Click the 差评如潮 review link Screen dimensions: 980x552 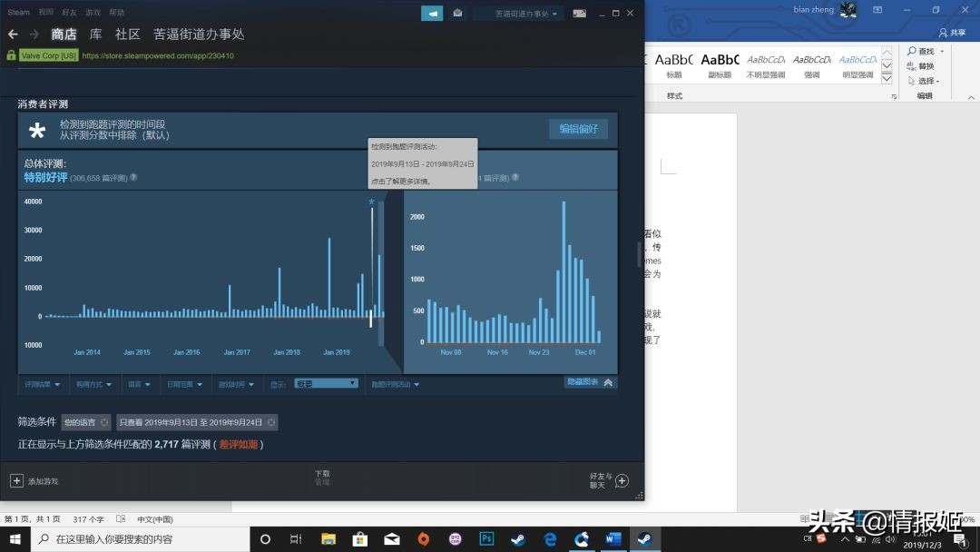pyautogui.click(x=238, y=445)
